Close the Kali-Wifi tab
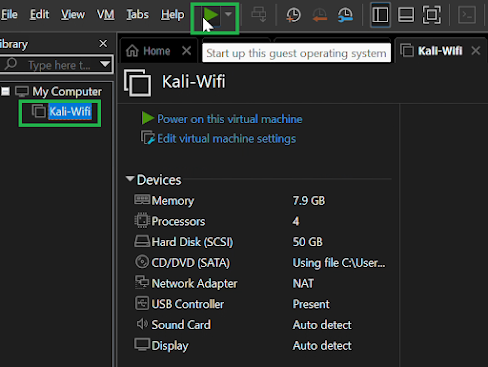 pyautogui.click(x=476, y=51)
